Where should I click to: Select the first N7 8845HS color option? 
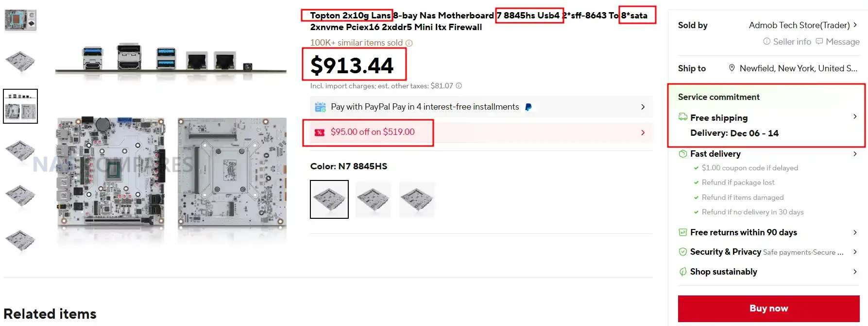(x=329, y=199)
